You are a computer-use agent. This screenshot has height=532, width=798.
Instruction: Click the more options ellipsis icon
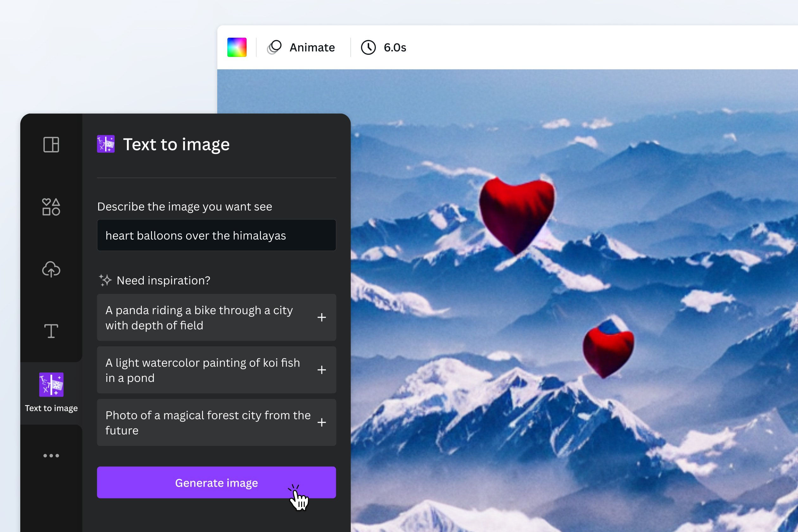tap(52, 455)
